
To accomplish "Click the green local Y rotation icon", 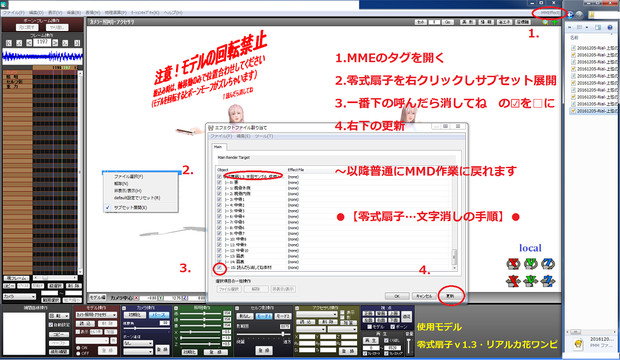I will pyautogui.click(x=530, y=263).
